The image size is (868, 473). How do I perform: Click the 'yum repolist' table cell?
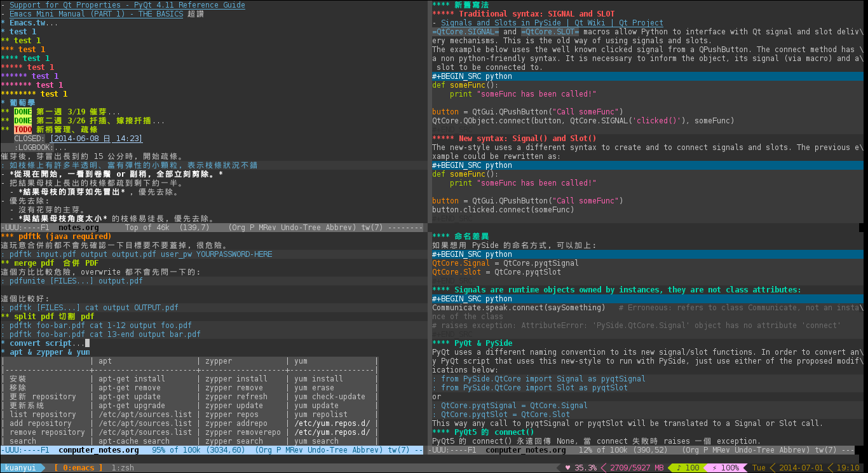321,415
